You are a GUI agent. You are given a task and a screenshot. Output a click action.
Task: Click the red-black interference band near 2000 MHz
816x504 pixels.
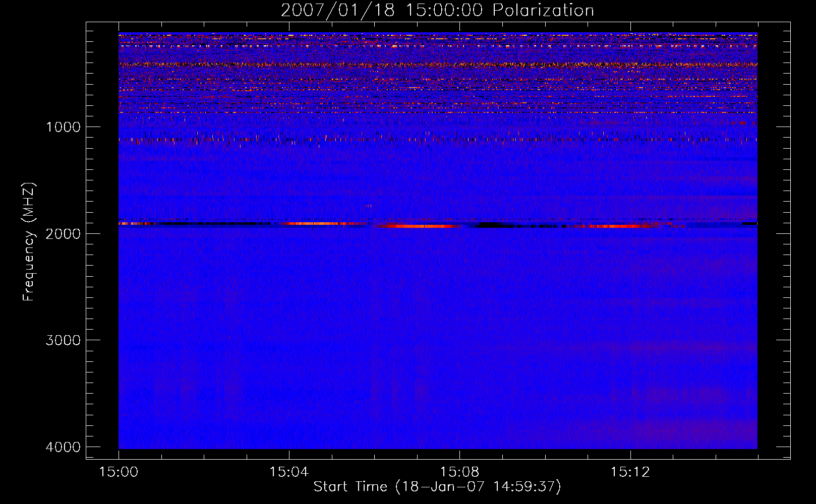[x=438, y=225]
